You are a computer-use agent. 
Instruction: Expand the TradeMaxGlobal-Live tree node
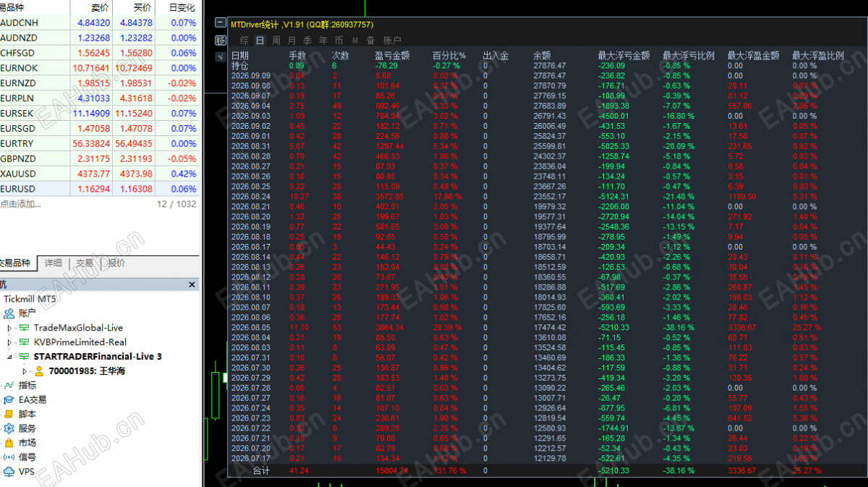10,328
